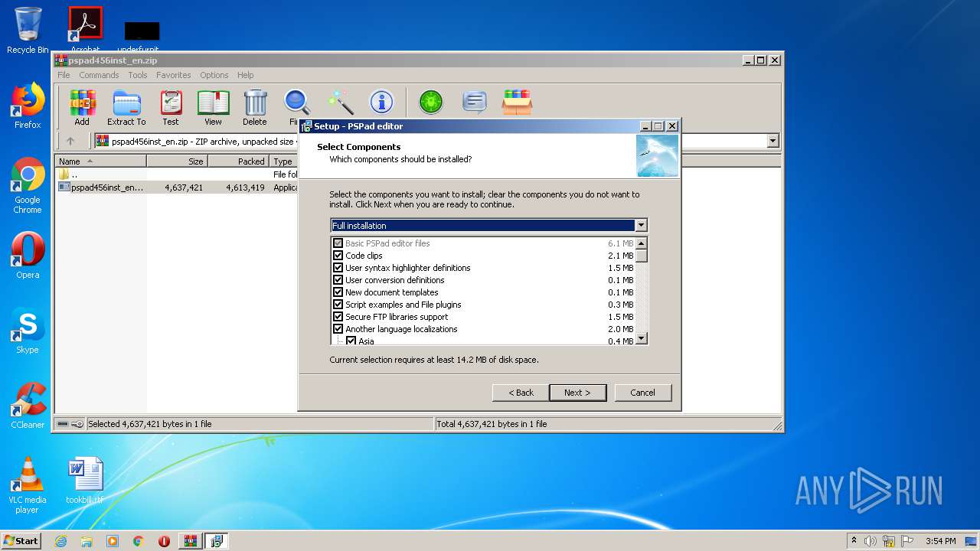Click the up-one-level arrow in WinRAR
The image size is (980, 551).
click(x=70, y=141)
